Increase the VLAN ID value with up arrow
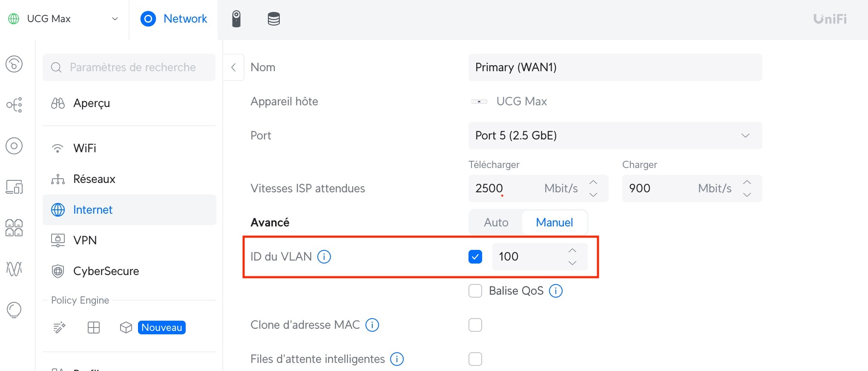 pos(572,250)
